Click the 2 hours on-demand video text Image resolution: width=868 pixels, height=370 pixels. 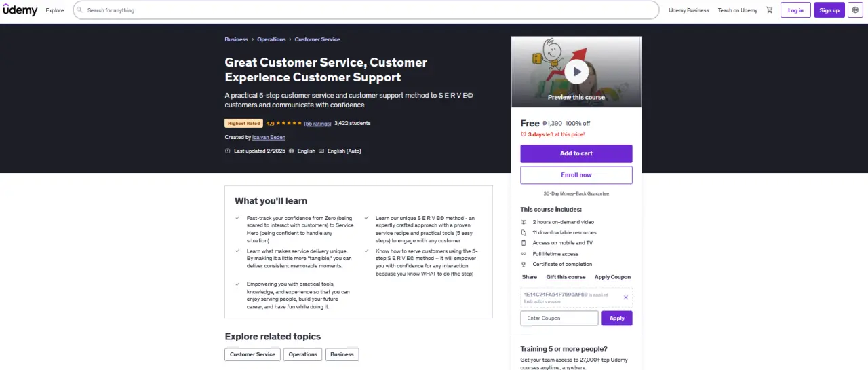[564, 222]
